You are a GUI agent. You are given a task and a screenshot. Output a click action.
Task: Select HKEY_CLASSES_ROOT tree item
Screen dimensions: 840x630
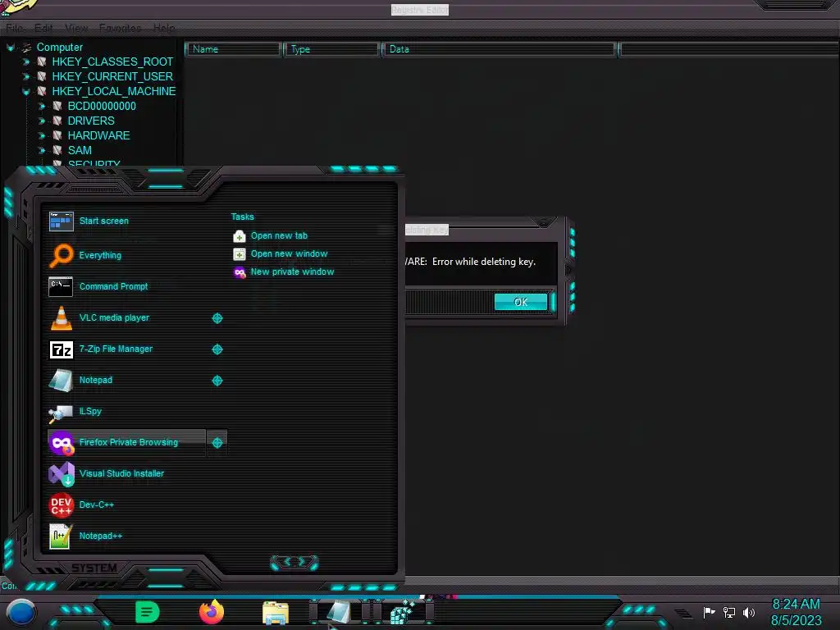tap(112, 62)
